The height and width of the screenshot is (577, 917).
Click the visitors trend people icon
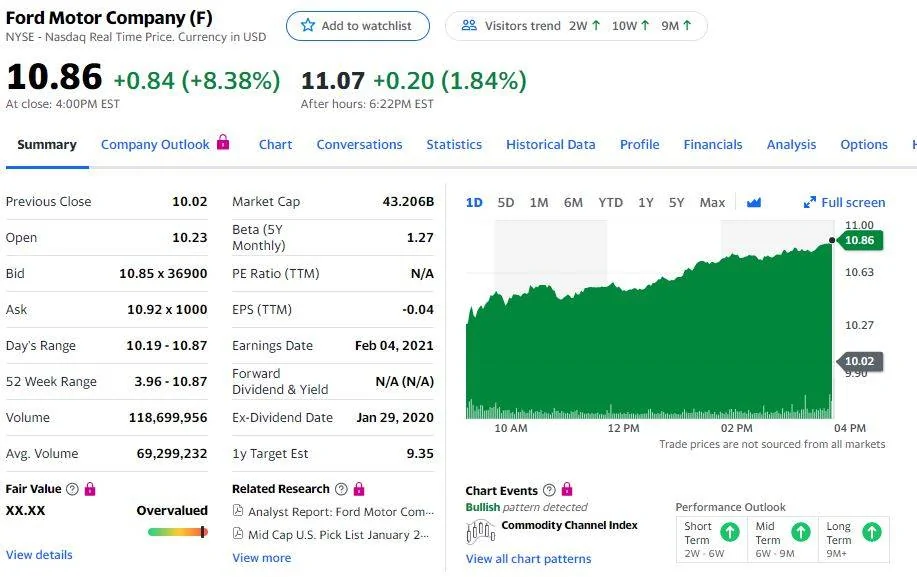coord(469,25)
